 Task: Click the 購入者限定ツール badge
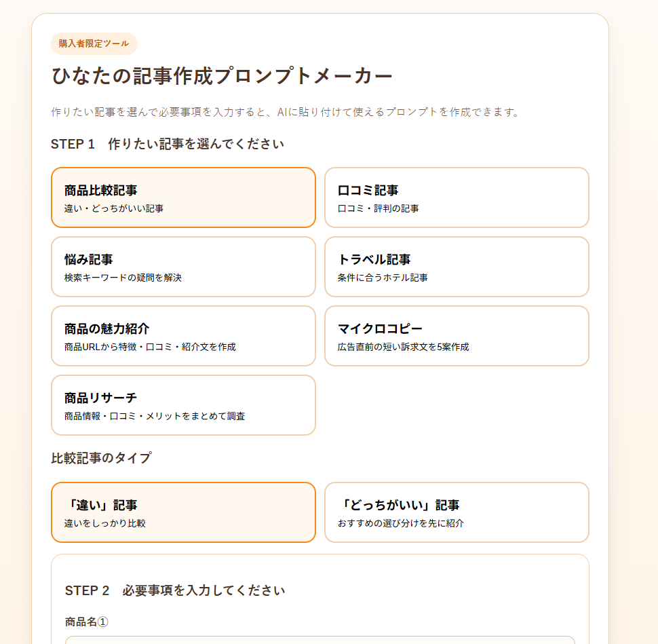click(94, 43)
